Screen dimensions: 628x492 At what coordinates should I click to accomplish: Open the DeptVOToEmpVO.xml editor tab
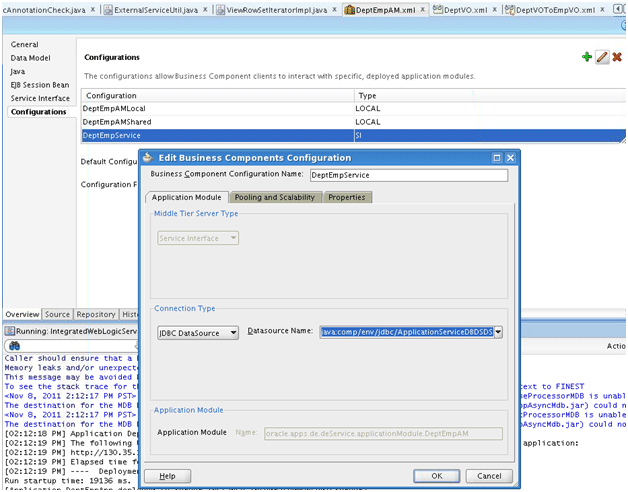555,10
